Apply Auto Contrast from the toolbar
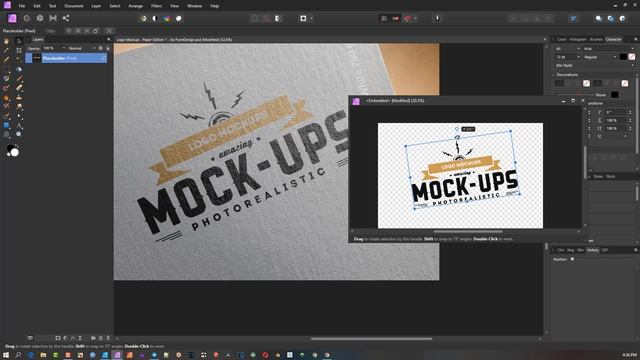The width and height of the screenshot is (640, 360). pyautogui.click(x=155, y=18)
